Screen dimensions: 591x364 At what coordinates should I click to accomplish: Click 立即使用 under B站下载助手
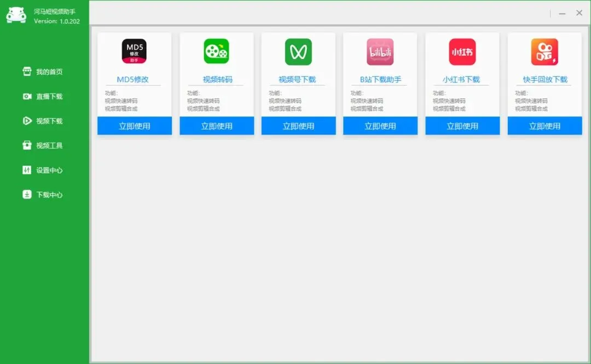[380, 126]
